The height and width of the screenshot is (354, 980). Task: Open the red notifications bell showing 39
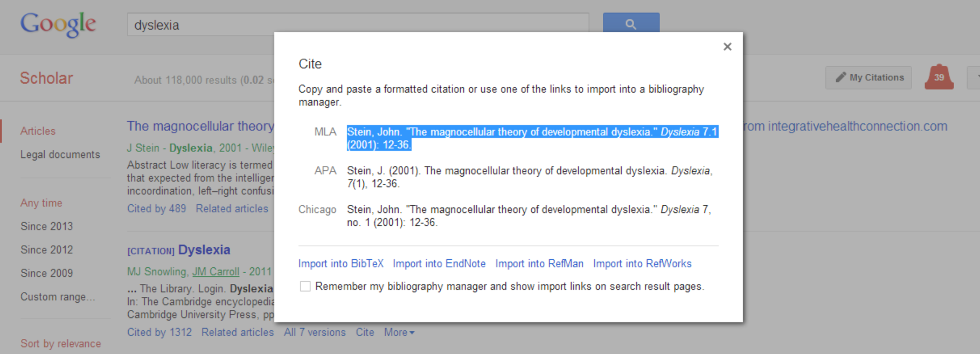[939, 77]
